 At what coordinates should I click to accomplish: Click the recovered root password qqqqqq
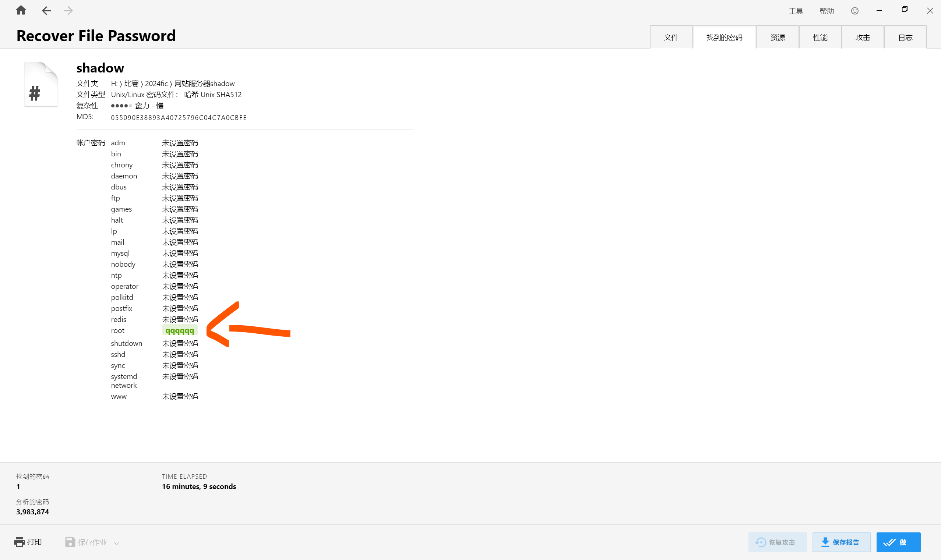click(180, 330)
